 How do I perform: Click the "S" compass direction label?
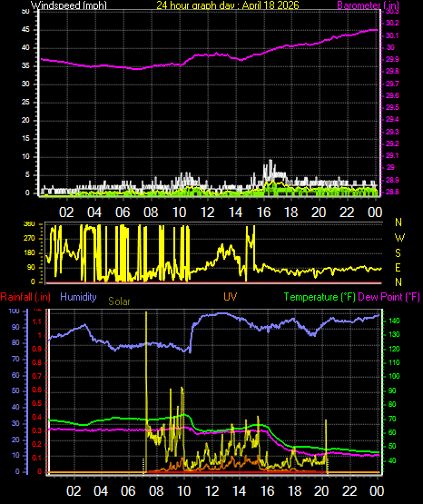click(398, 253)
